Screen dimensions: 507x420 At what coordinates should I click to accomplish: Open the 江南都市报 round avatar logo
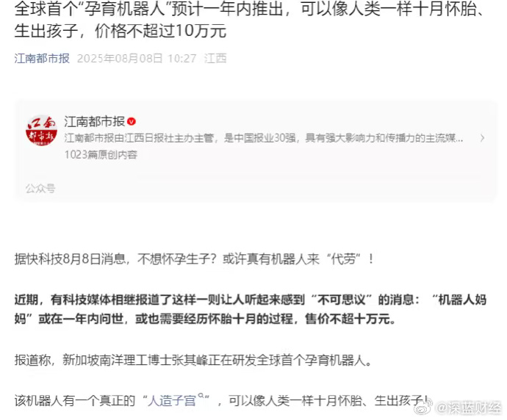(x=41, y=131)
